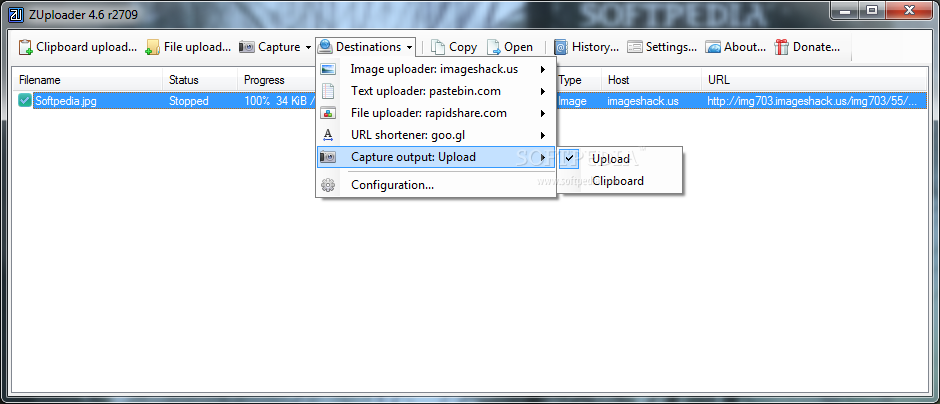
Task: Sort by Progress column header
Action: pyautogui.click(x=277, y=80)
